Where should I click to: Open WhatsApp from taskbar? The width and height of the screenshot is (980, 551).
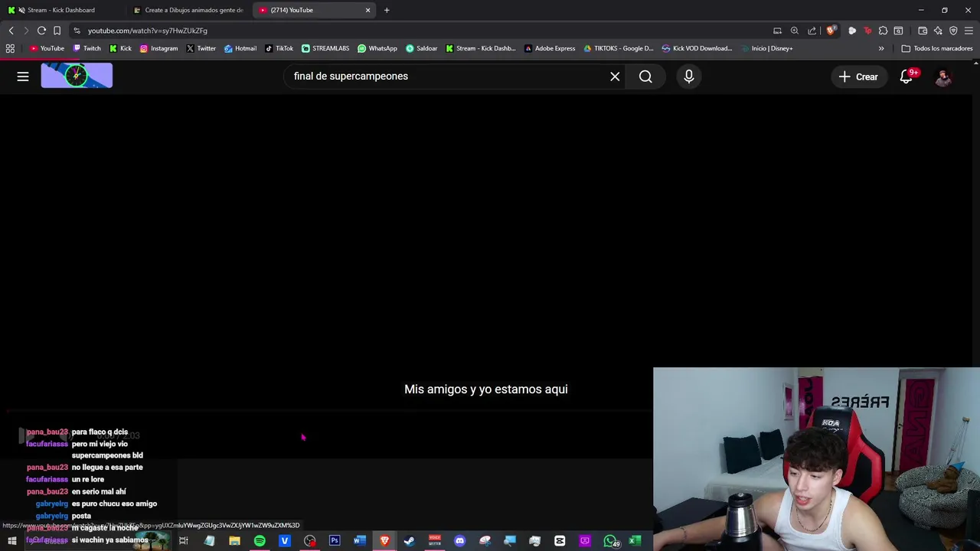pyautogui.click(x=610, y=541)
